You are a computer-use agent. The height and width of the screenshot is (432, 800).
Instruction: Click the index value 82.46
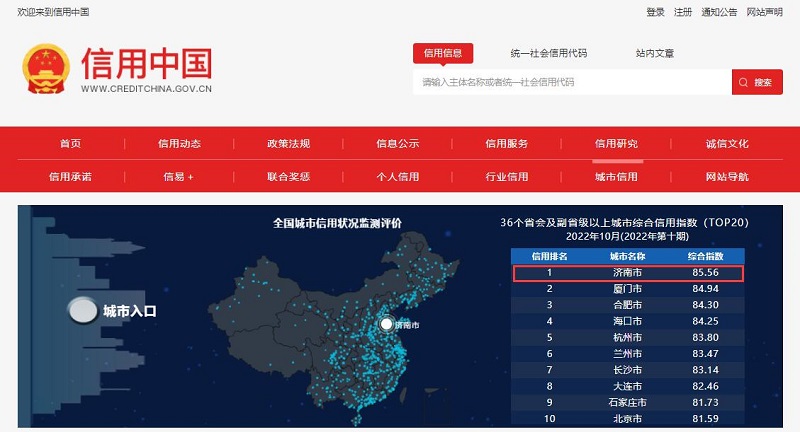pos(706,386)
